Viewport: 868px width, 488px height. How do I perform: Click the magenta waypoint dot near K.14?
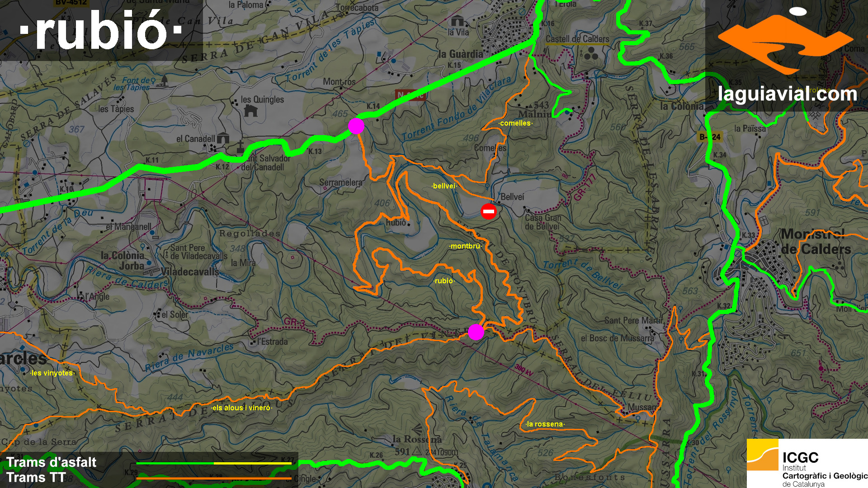click(x=356, y=126)
